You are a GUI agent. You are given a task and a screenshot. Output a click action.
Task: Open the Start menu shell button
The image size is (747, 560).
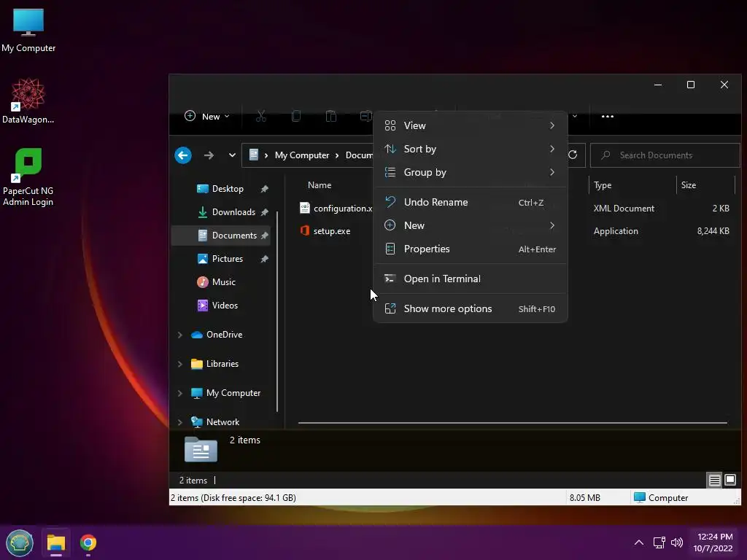[20, 542]
